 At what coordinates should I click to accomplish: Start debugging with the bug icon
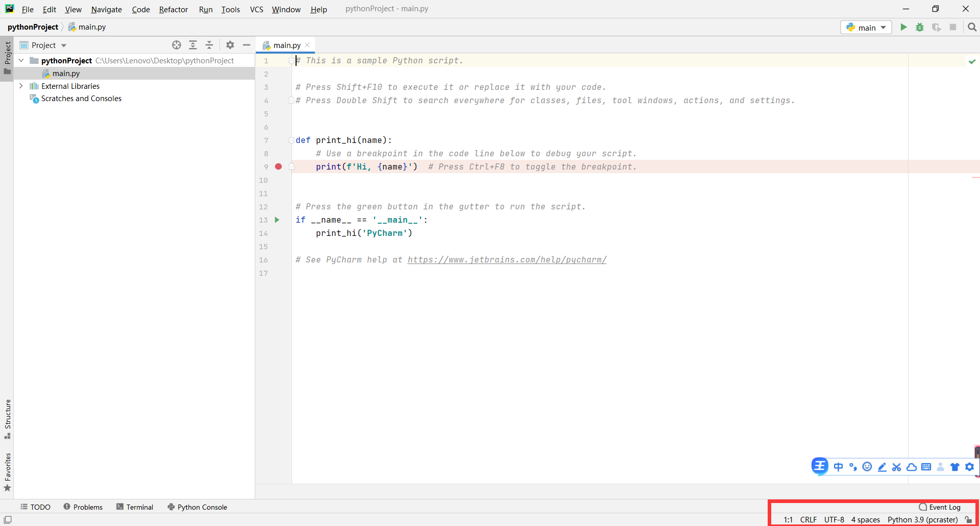tap(920, 27)
